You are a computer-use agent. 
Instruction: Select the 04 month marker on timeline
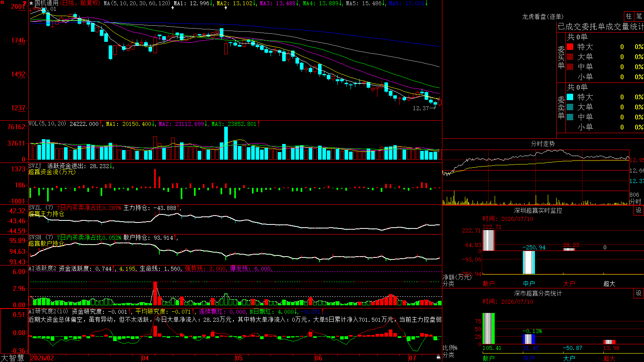coord(145,358)
